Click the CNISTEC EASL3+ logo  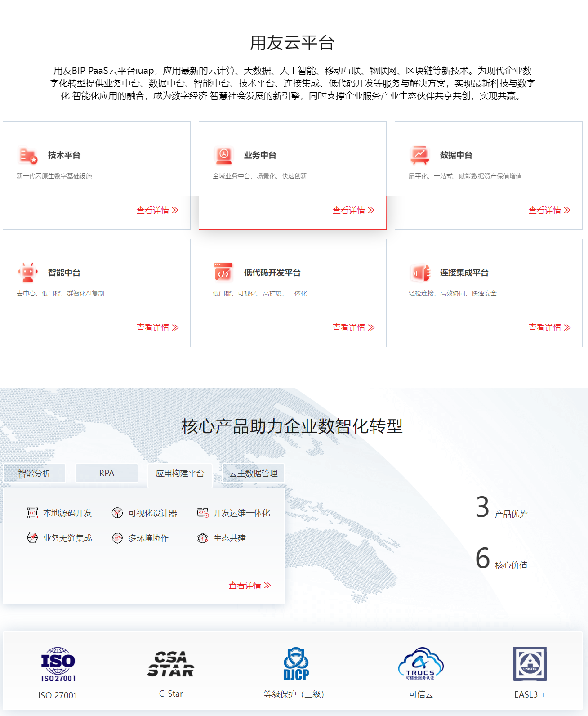pos(530,664)
